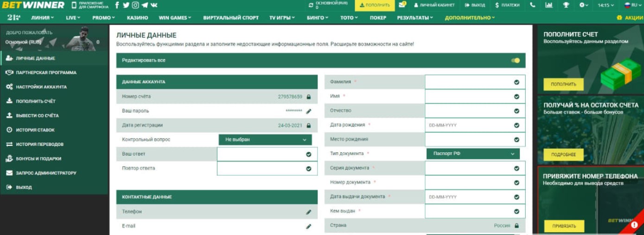Open the Facebook social icon

click(x=116, y=5)
